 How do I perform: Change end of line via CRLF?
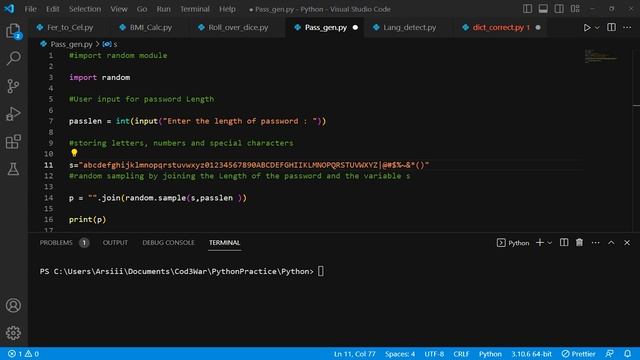[x=461, y=353]
